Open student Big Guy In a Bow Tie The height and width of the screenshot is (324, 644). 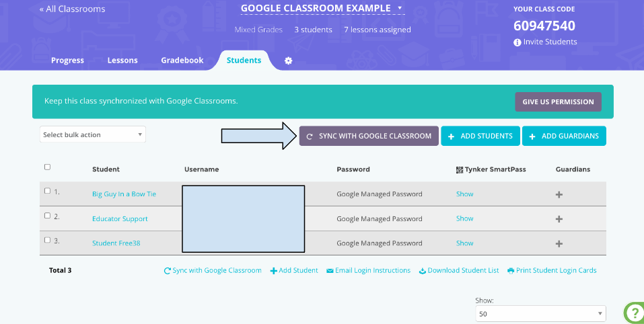[x=124, y=194]
